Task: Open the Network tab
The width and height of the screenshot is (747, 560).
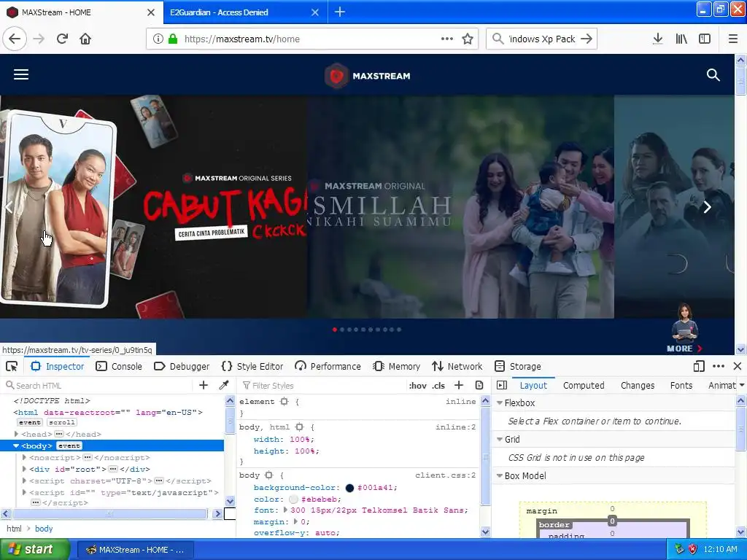Action: [457, 366]
